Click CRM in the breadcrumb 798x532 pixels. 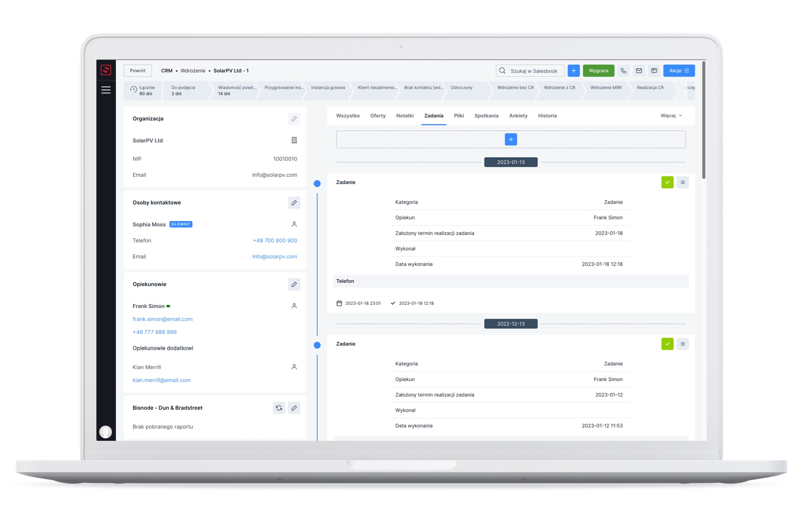tap(167, 70)
